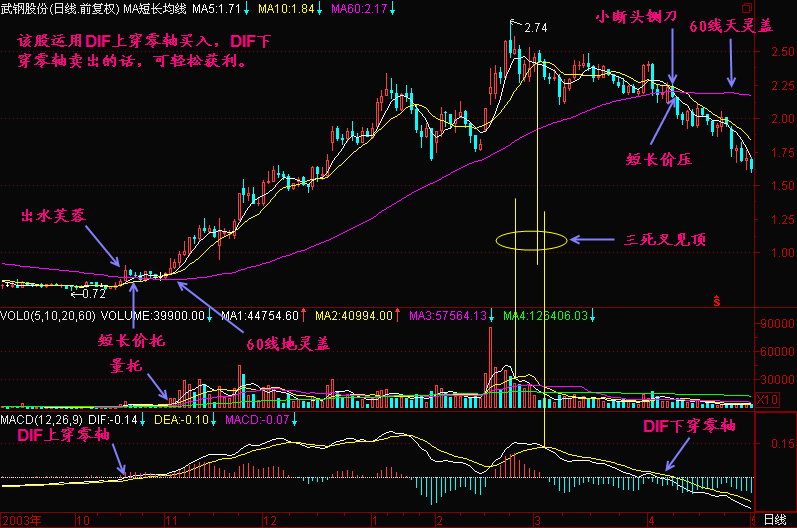This screenshot has width=797, height=528.
Task: Switch to the 日线 period tab
Action: coord(774,520)
